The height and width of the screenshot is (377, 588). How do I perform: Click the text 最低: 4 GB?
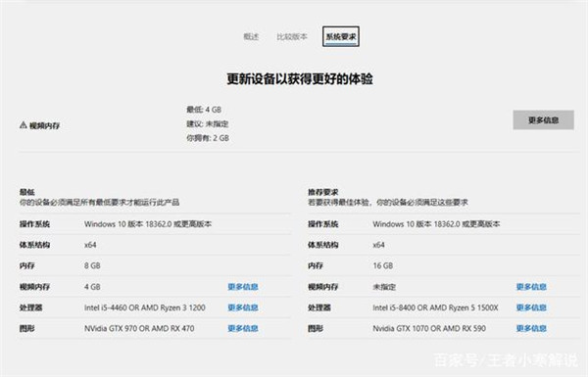click(x=204, y=110)
